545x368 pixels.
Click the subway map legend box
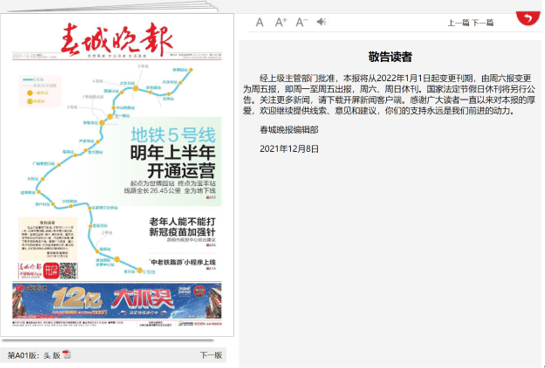click(x=40, y=91)
